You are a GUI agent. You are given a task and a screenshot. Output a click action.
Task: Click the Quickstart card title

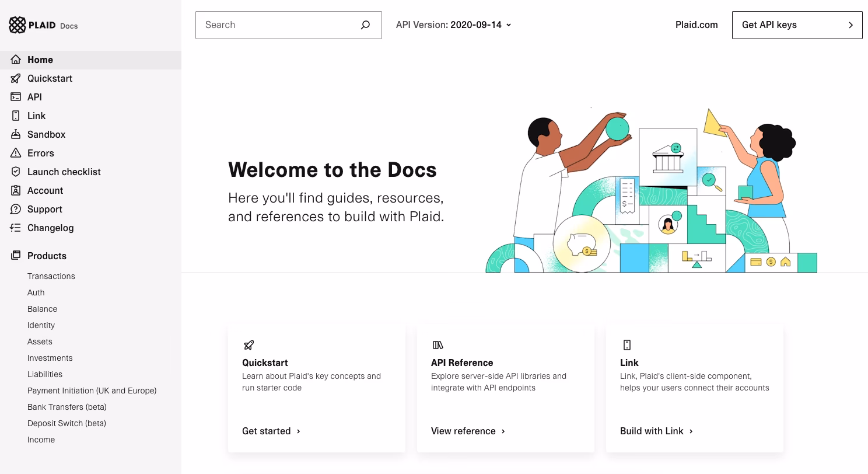(x=265, y=363)
